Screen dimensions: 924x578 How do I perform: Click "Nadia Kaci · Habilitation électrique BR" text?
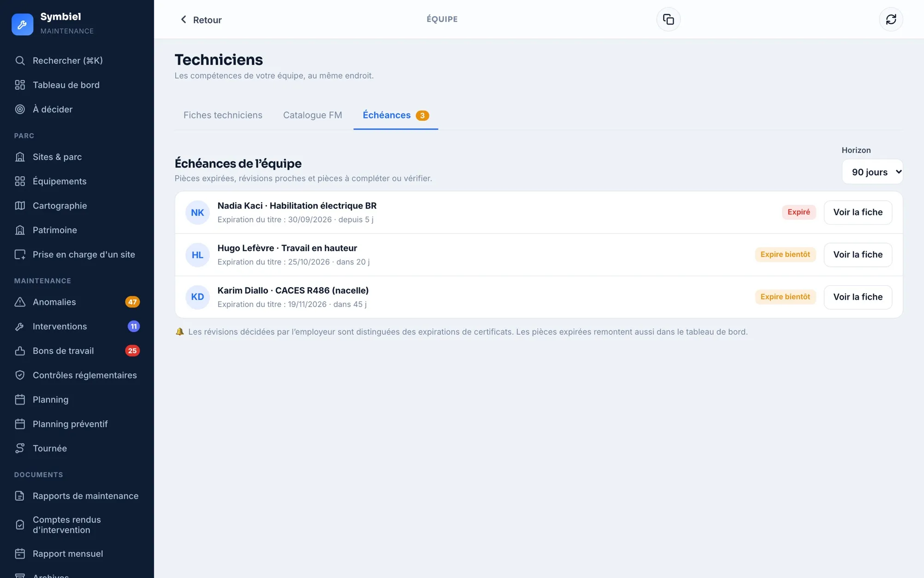[x=297, y=206]
